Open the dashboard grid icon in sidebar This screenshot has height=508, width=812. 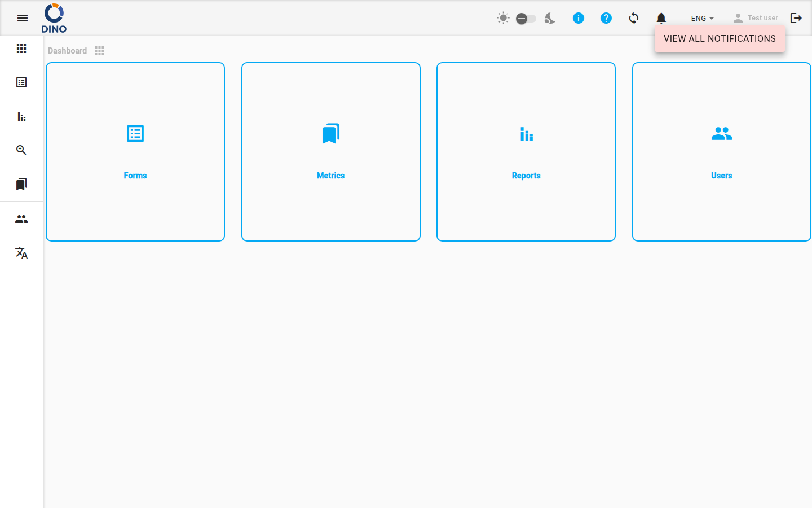pos(21,49)
